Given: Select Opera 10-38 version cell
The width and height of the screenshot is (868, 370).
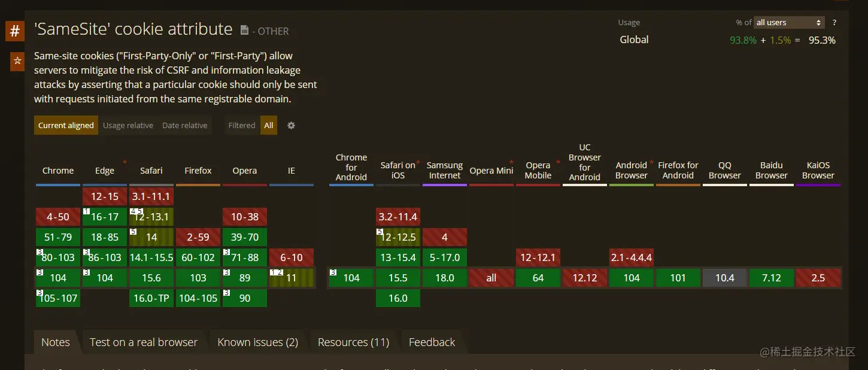Looking at the screenshot, I should coord(245,217).
